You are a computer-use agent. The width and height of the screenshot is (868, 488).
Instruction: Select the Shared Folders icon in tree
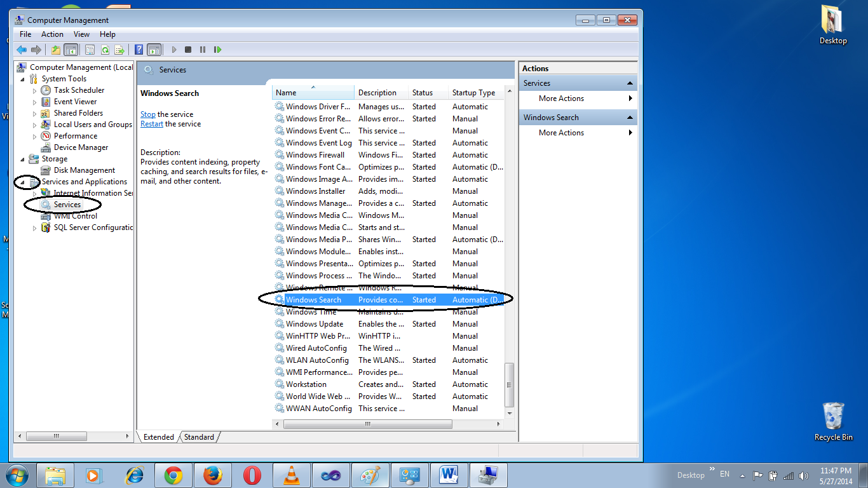tap(46, 113)
